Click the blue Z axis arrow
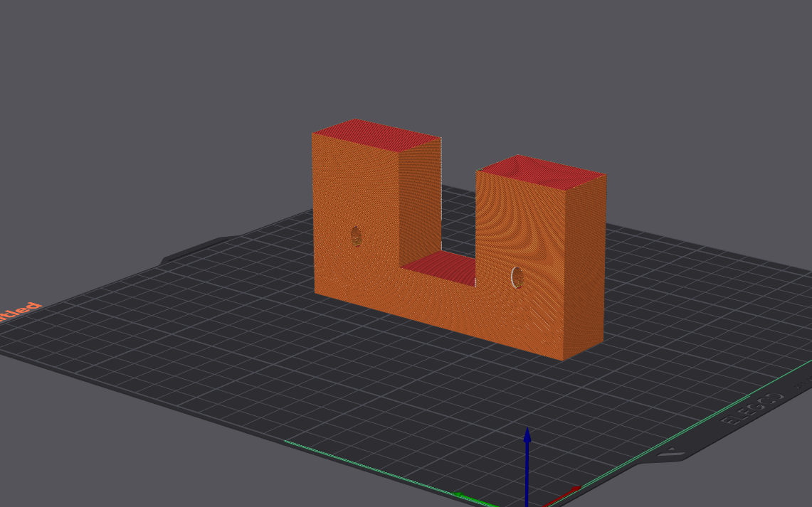Viewport: 812px width, 507px height. click(x=527, y=466)
